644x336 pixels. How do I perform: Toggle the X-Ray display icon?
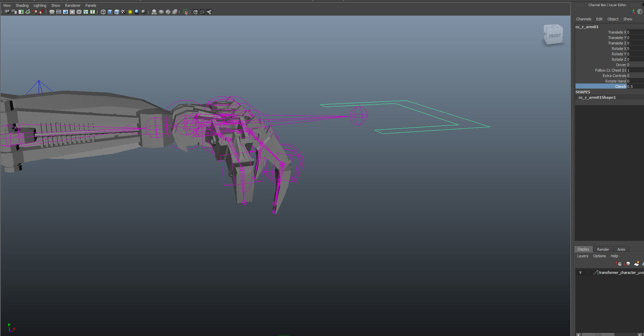point(196,12)
